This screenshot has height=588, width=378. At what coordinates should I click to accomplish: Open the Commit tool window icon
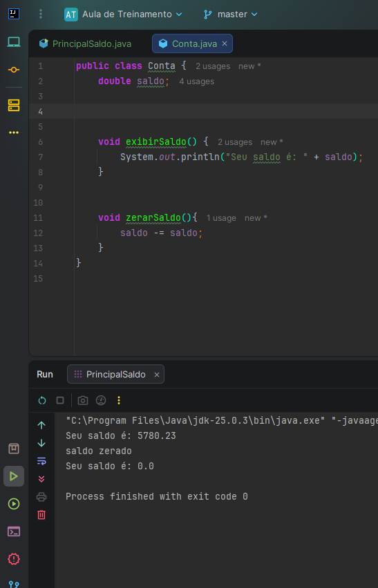pos(14,70)
